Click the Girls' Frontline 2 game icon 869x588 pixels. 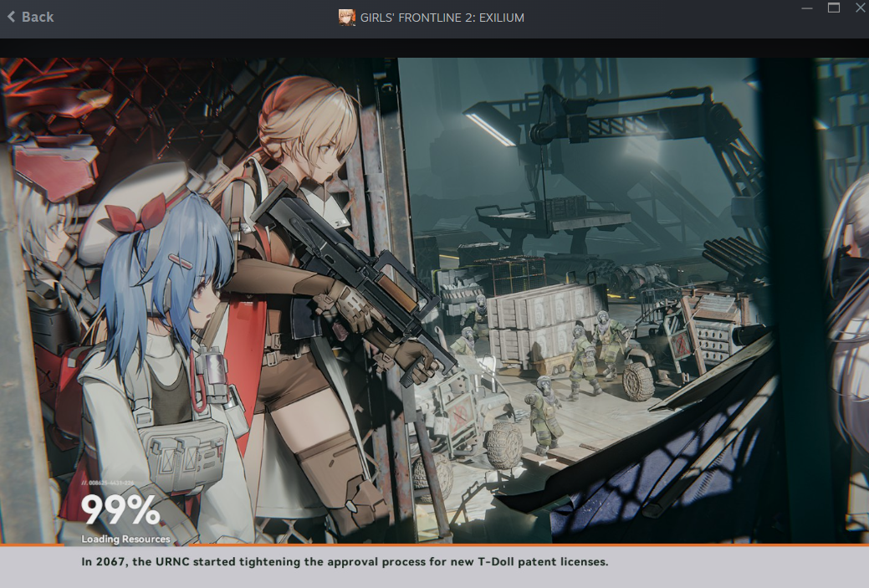coord(347,18)
